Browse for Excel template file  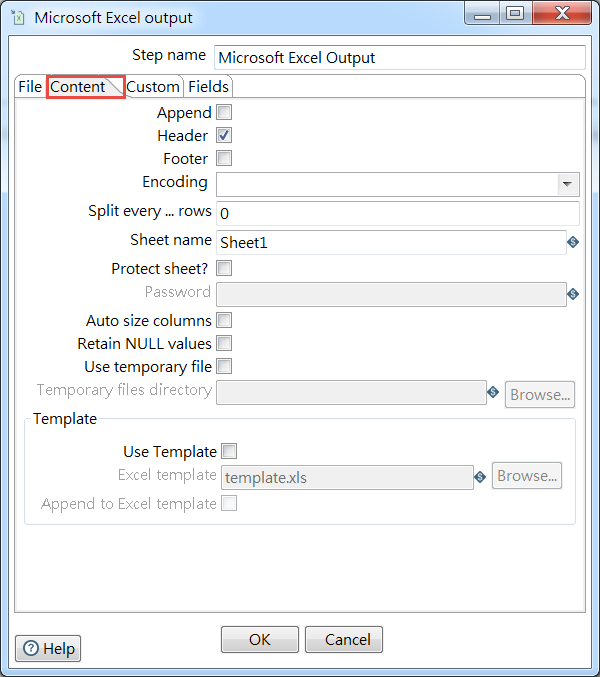(527, 476)
